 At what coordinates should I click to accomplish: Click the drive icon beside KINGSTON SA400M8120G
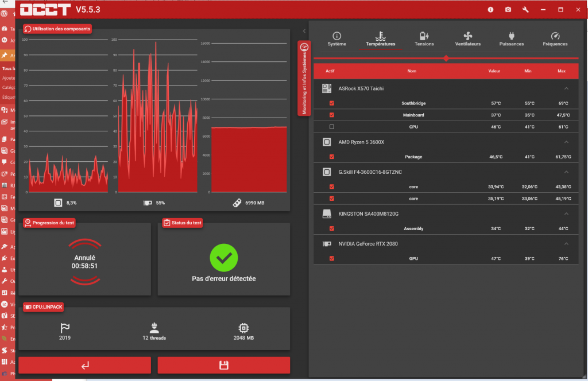327,213
